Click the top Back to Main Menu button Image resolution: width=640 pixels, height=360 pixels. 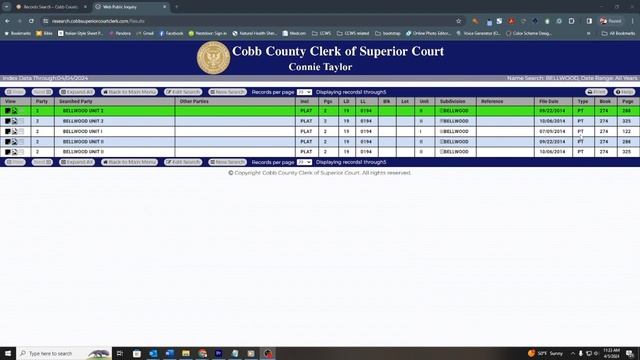[x=129, y=92]
